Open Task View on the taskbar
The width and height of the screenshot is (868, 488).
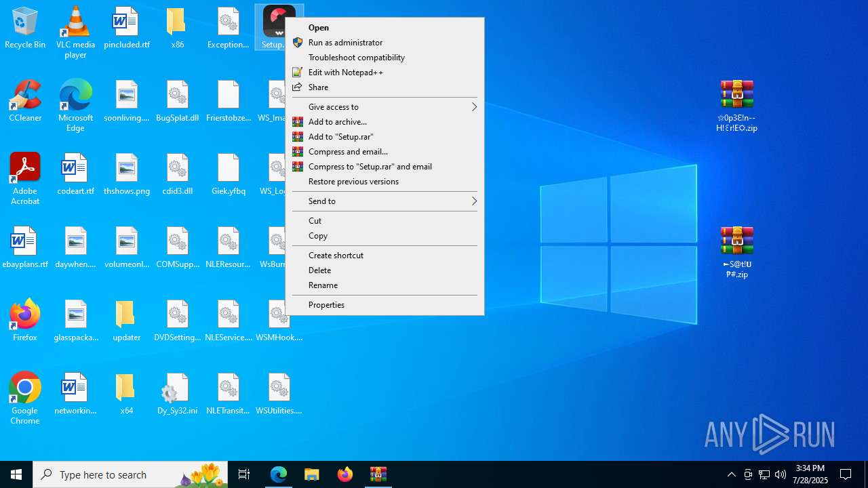244,474
